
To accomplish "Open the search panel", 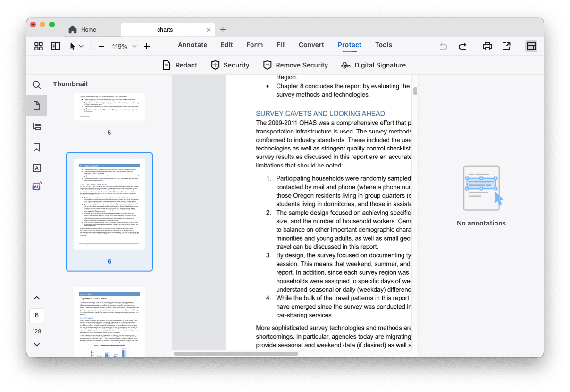I will [x=36, y=84].
